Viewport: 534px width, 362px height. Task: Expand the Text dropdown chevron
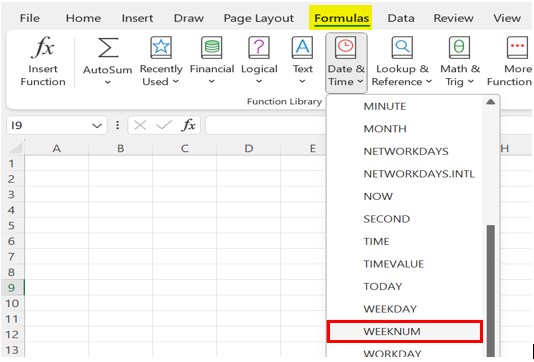coord(302,82)
